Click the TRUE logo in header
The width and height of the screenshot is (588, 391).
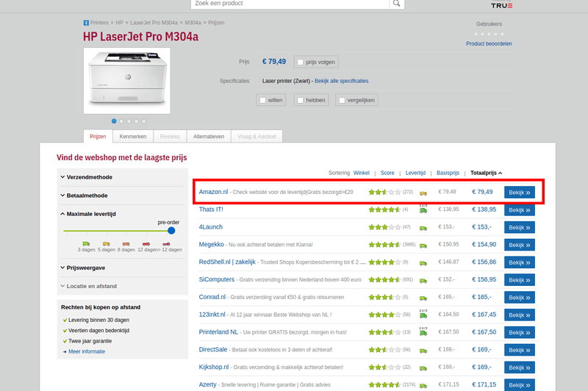coord(502,5)
